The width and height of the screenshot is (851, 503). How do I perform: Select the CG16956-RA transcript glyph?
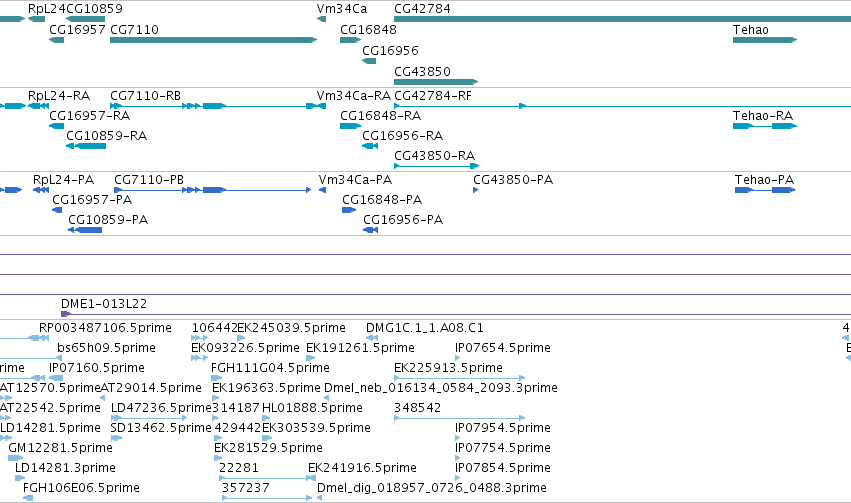(x=370, y=146)
